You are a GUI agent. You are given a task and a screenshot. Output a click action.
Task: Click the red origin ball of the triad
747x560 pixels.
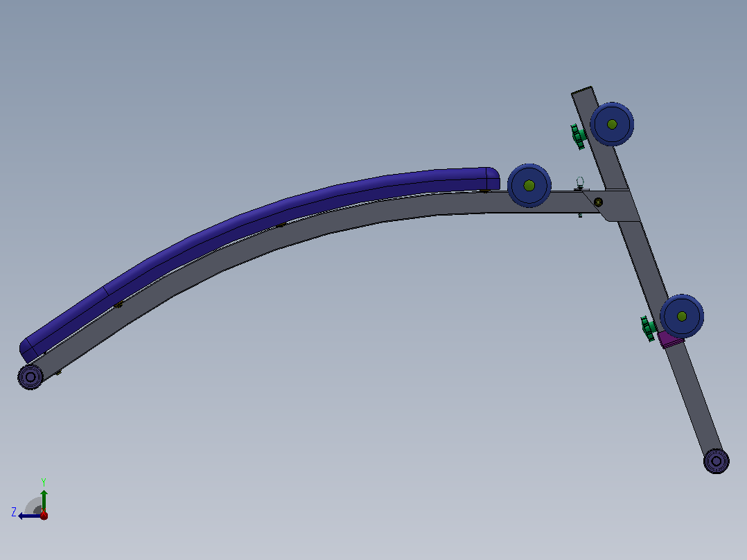[x=44, y=515]
